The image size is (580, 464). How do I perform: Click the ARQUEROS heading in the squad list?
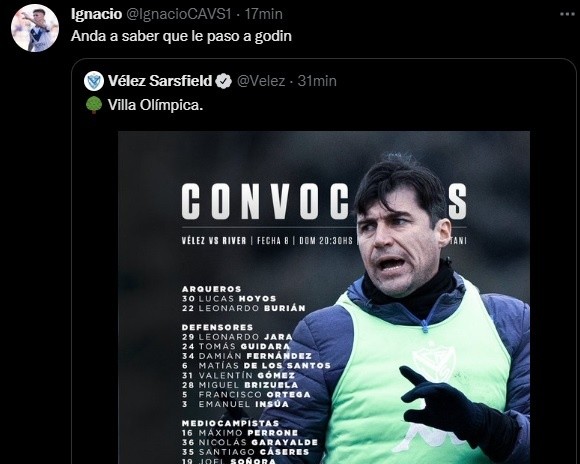pyautogui.click(x=212, y=289)
